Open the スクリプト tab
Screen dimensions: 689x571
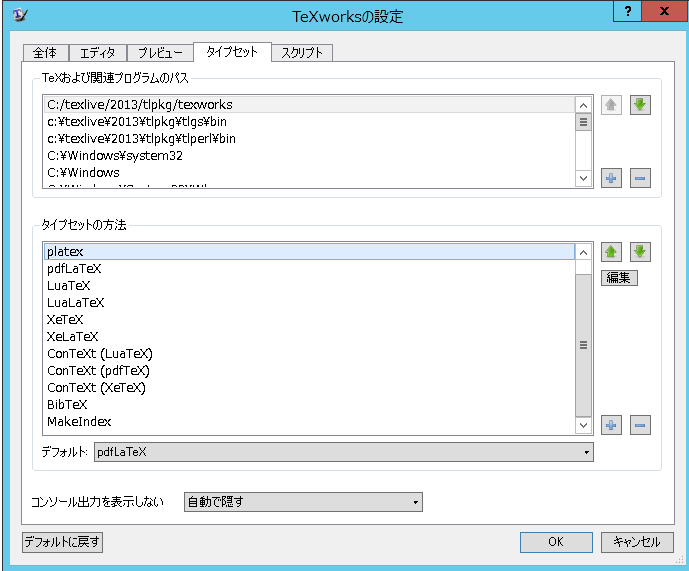pos(301,53)
